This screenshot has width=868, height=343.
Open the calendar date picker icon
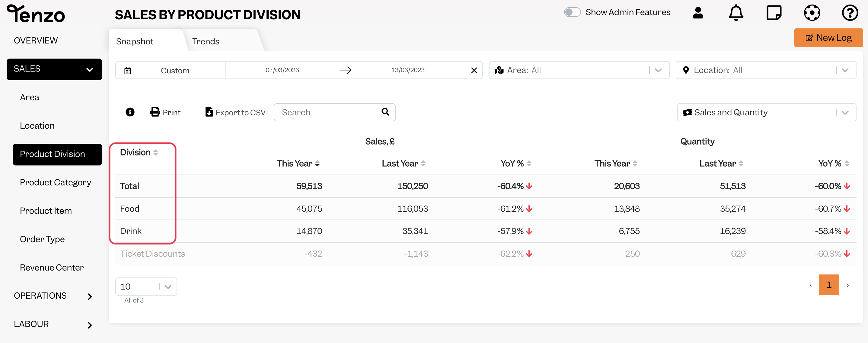click(128, 70)
